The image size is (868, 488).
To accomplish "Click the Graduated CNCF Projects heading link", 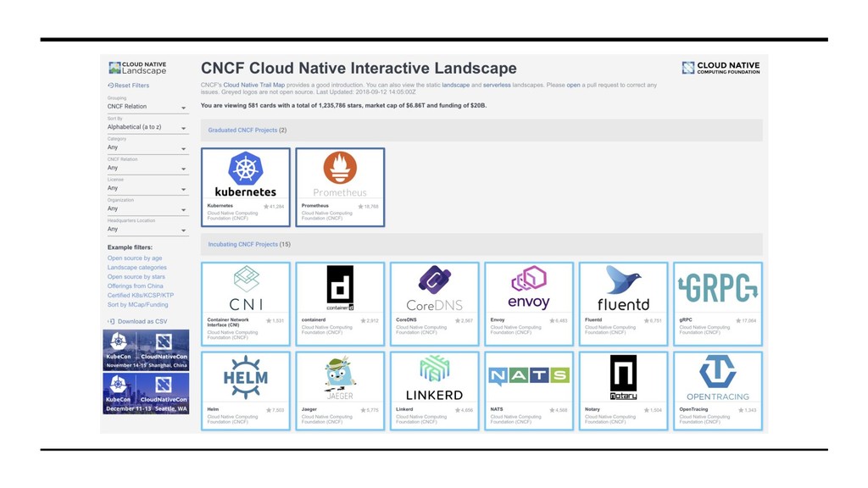I will [x=242, y=130].
